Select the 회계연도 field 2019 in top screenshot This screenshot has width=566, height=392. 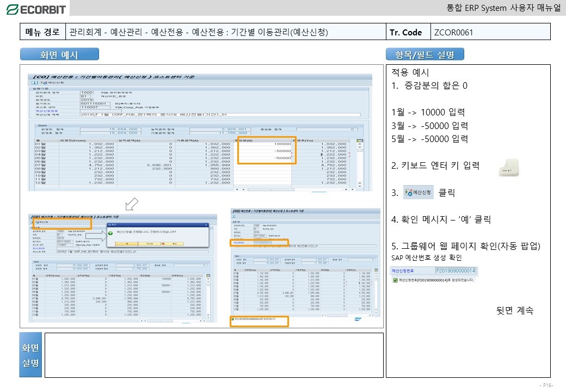click(x=87, y=100)
